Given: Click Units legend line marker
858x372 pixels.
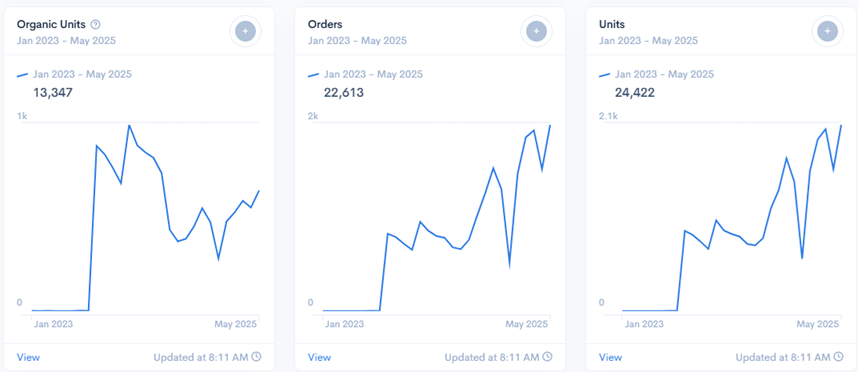Looking at the screenshot, I should click(x=605, y=75).
